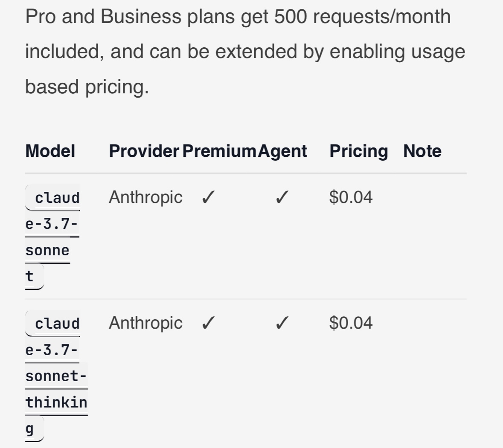Select the Pricing column header

(x=359, y=151)
